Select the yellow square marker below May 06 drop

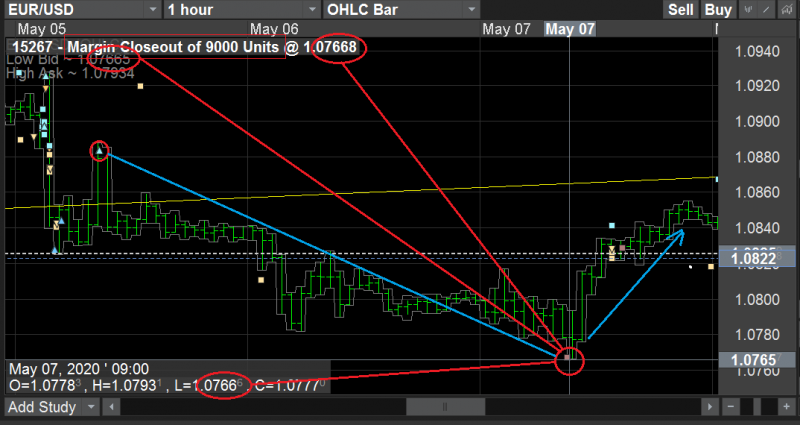click(x=261, y=280)
